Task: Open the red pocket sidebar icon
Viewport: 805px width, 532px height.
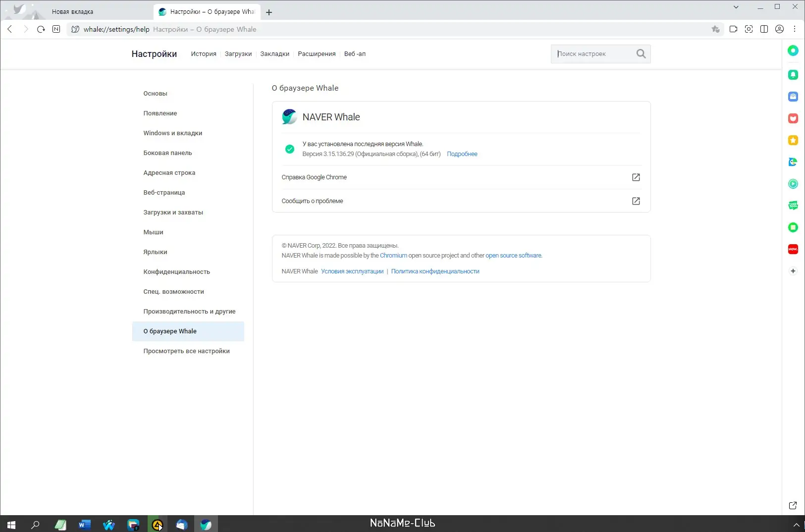Action: point(793,118)
